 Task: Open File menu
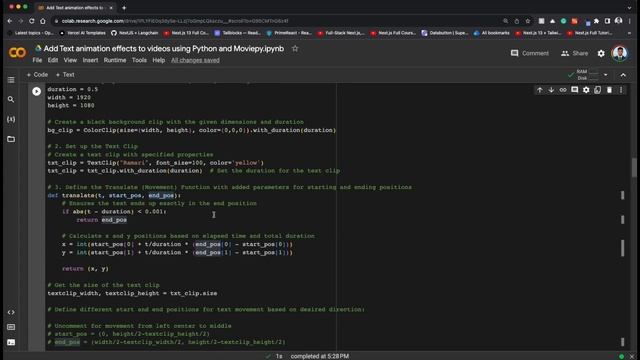(37, 60)
